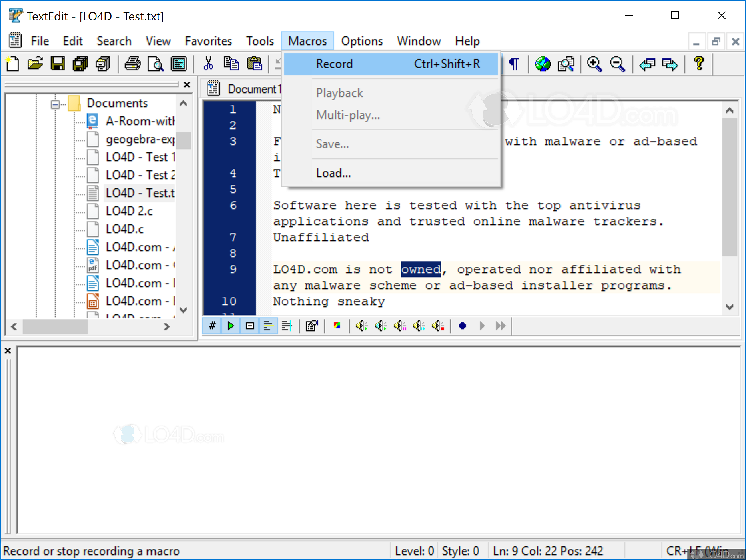Paste from clipboard using the clipboard icon

pos(255,64)
